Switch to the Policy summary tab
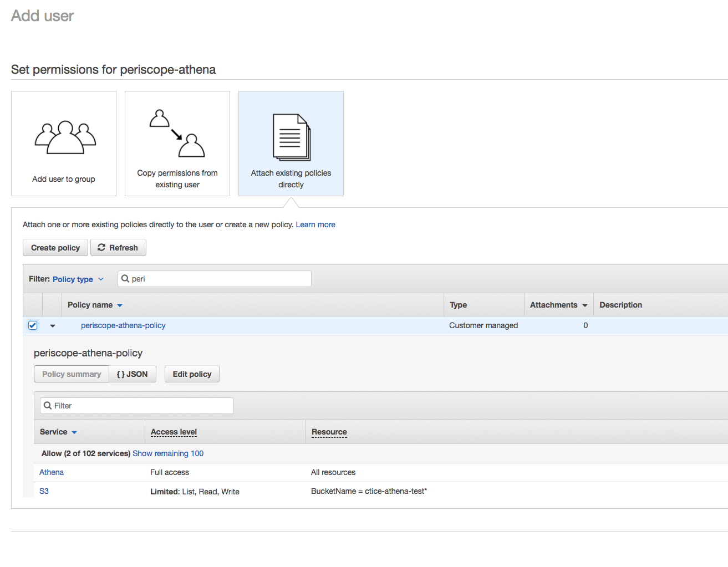The width and height of the screenshot is (728, 567). pyautogui.click(x=72, y=374)
